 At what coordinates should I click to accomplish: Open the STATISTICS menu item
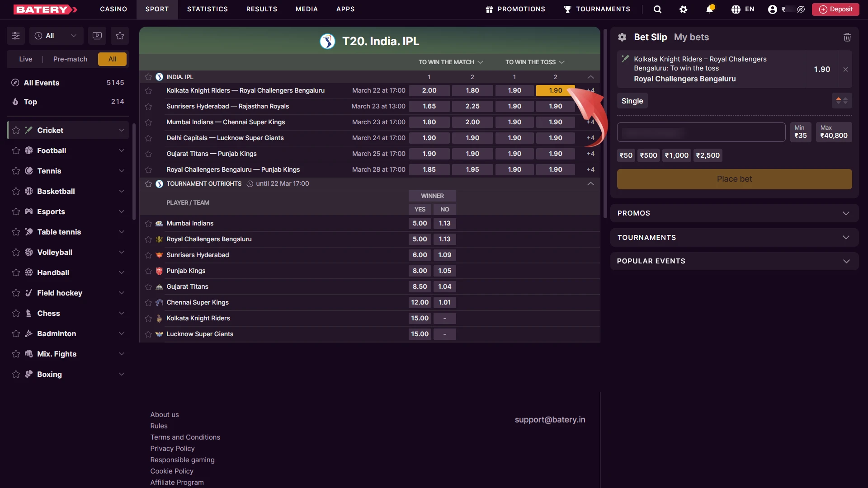208,9
